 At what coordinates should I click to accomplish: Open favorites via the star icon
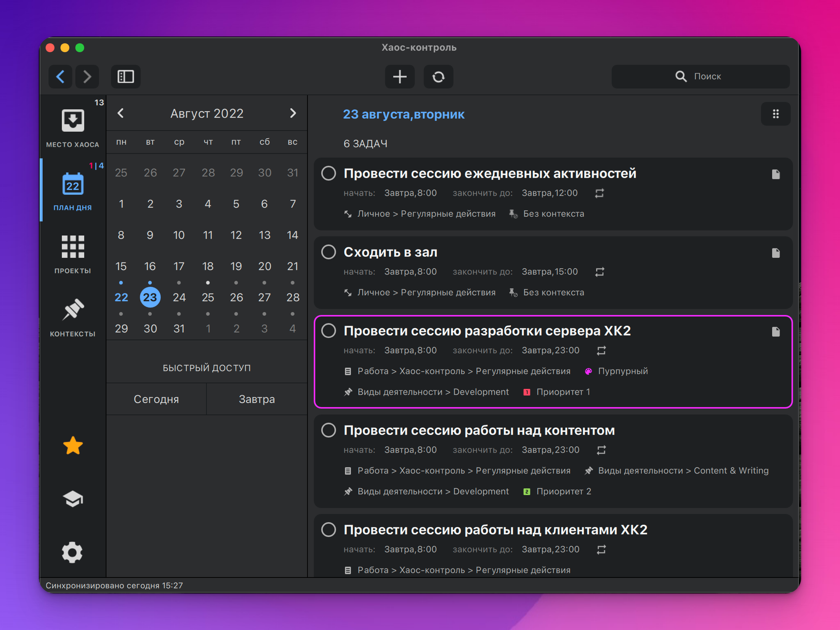(72, 445)
